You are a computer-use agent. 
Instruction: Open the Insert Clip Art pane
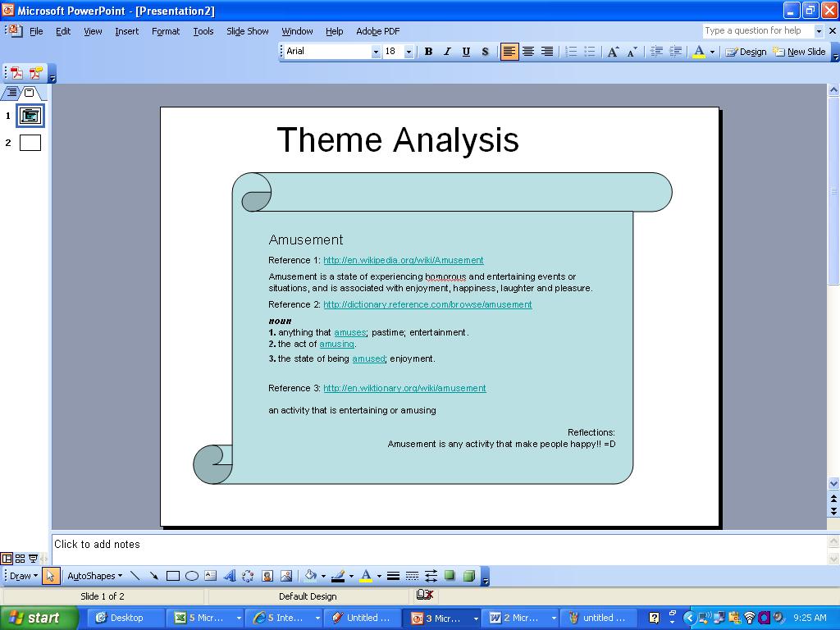[269, 575]
